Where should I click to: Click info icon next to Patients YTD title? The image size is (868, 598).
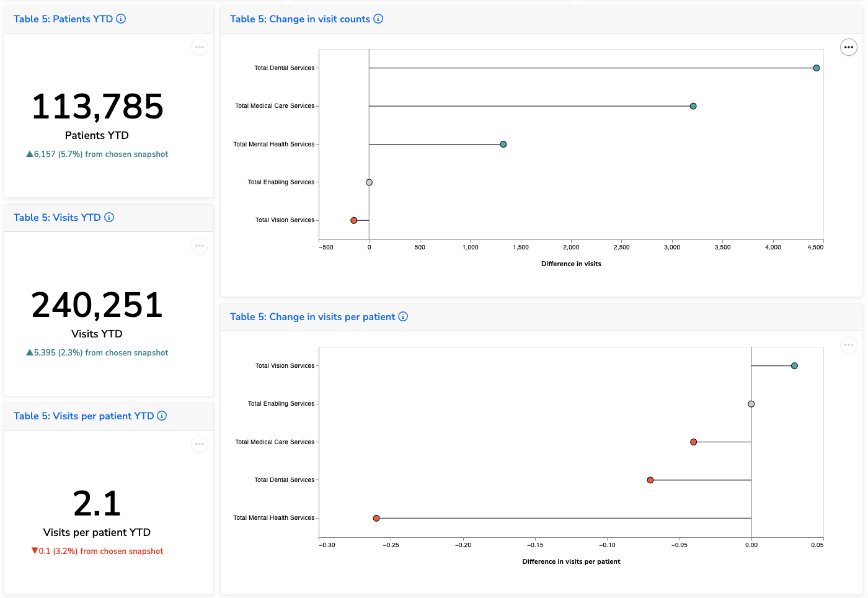tap(121, 19)
